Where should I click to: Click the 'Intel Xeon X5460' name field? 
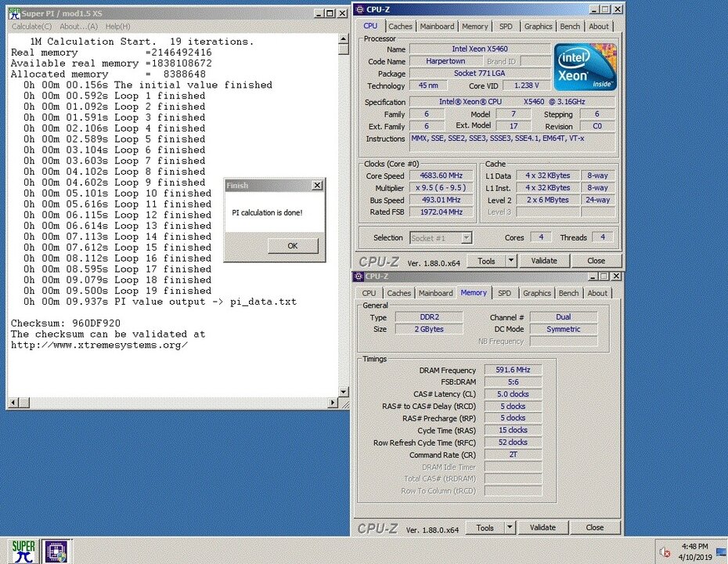click(x=480, y=49)
